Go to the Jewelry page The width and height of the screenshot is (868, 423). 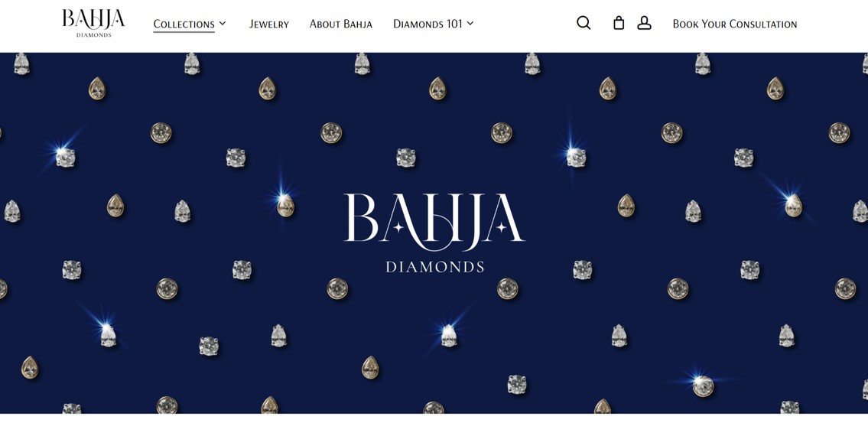point(269,24)
